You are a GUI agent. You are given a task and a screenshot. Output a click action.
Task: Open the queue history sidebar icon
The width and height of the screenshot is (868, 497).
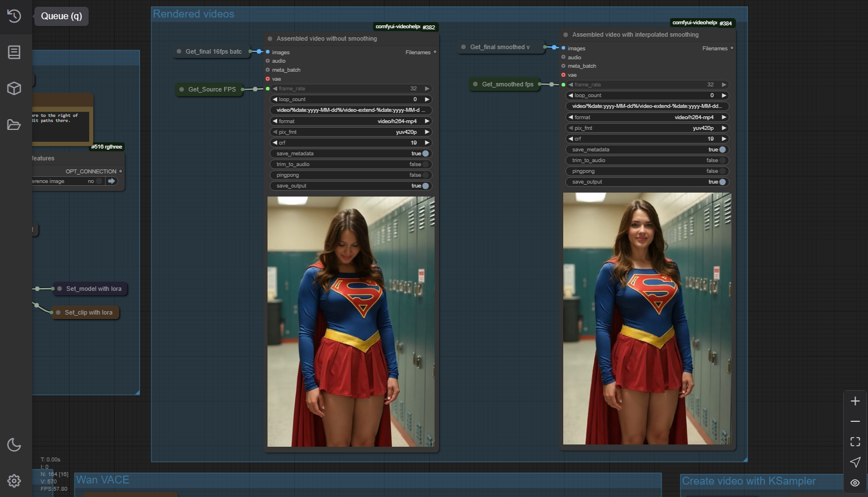tap(14, 16)
